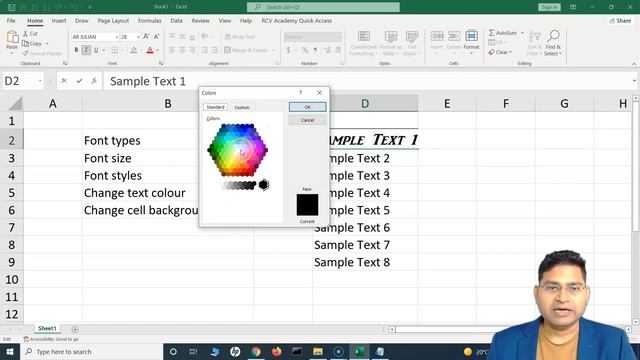
Task: Open the File menu
Action: click(11, 20)
